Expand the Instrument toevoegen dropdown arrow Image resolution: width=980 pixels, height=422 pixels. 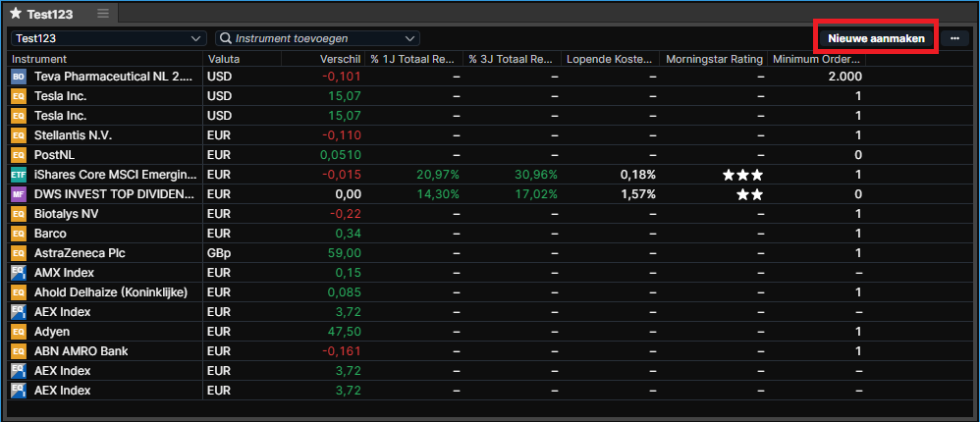tap(410, 38)
